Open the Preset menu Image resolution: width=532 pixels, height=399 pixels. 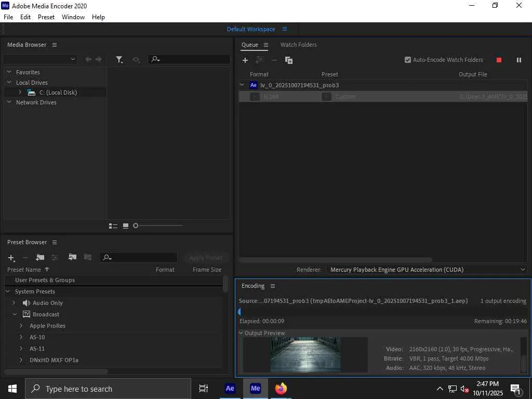46,17
